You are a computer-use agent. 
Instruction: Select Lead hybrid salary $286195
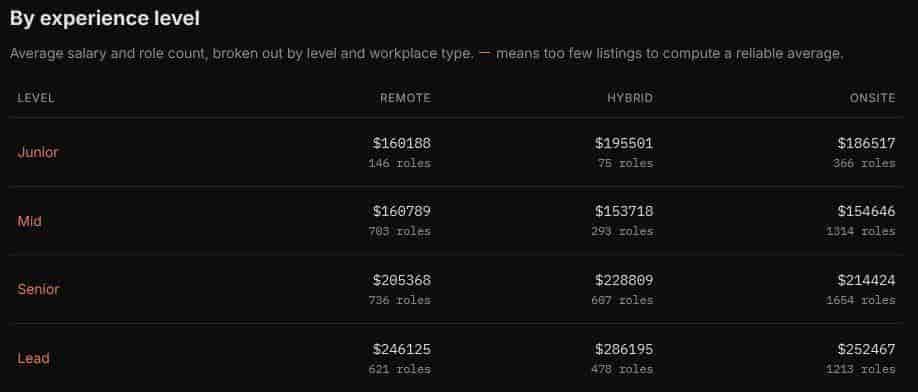tap(624, 349)
